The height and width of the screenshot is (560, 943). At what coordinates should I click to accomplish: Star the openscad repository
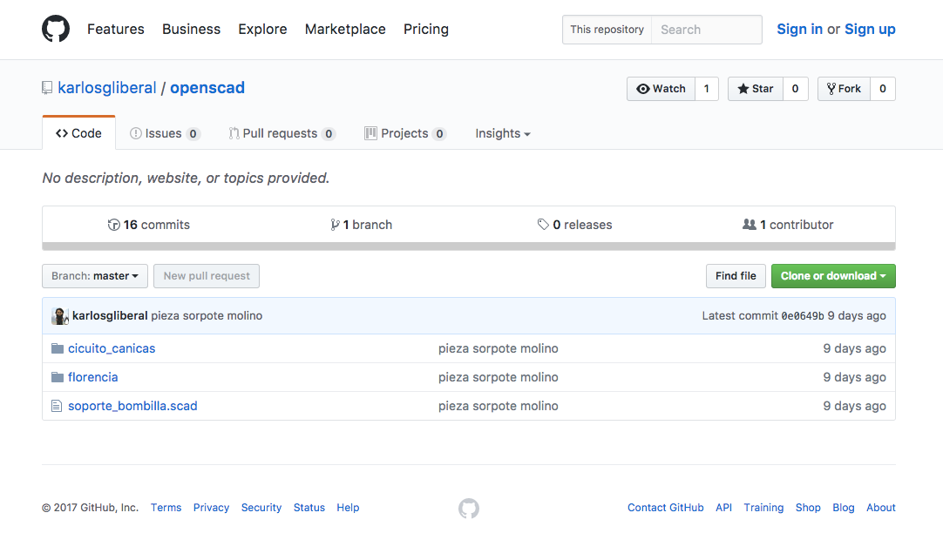[756, 89]
